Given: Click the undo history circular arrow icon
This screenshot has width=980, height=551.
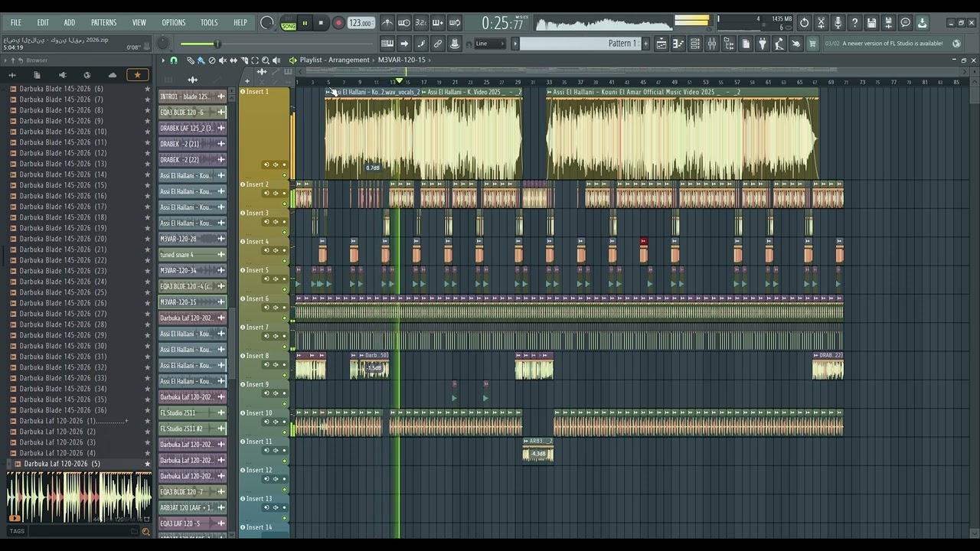Looking at the screenshot, I should pyautogui.click(x=805, y=23).
